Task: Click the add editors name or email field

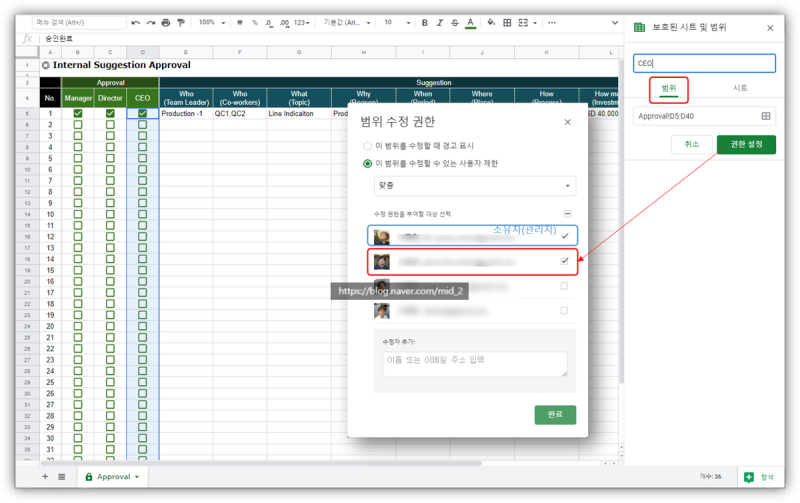Action: coord(475,364)
